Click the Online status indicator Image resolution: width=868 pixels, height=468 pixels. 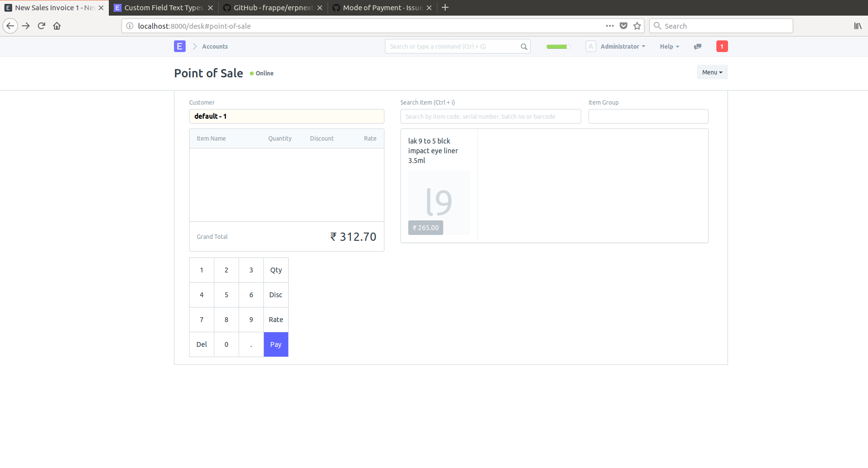(261, 73)
